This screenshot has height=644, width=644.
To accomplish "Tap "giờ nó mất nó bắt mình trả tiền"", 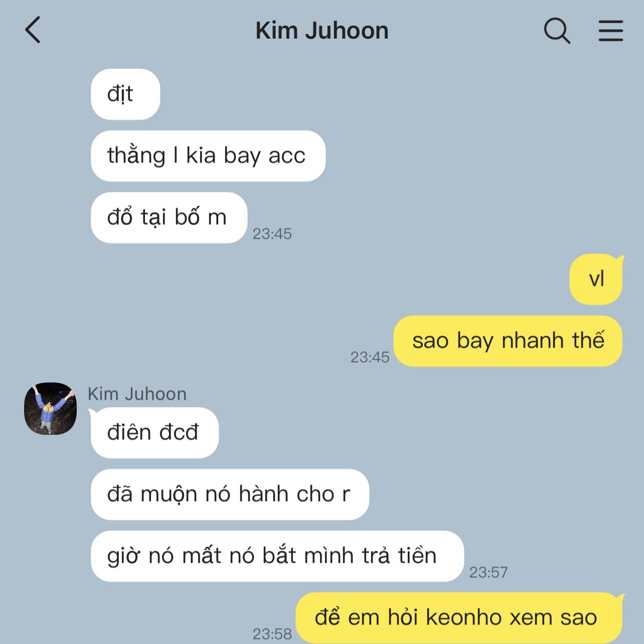I will [277, 556].
